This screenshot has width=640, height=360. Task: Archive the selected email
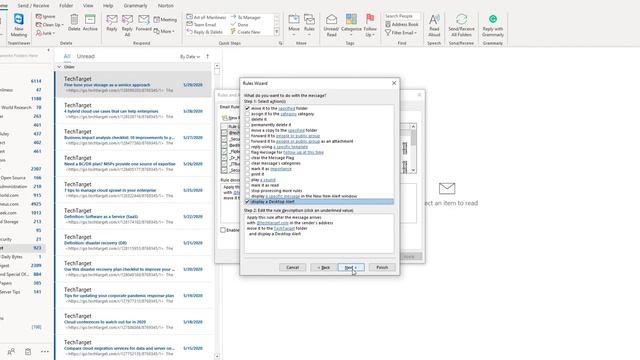90,23
